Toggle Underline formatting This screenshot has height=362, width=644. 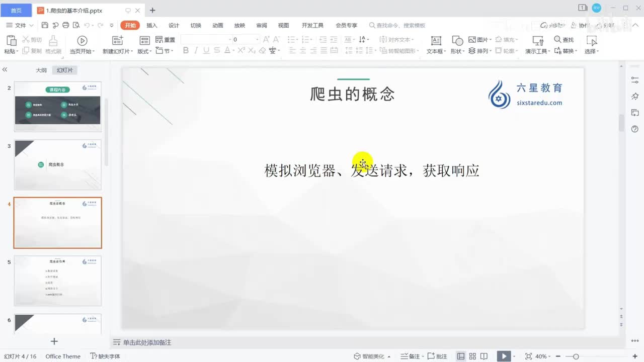[x=206, y=50]
